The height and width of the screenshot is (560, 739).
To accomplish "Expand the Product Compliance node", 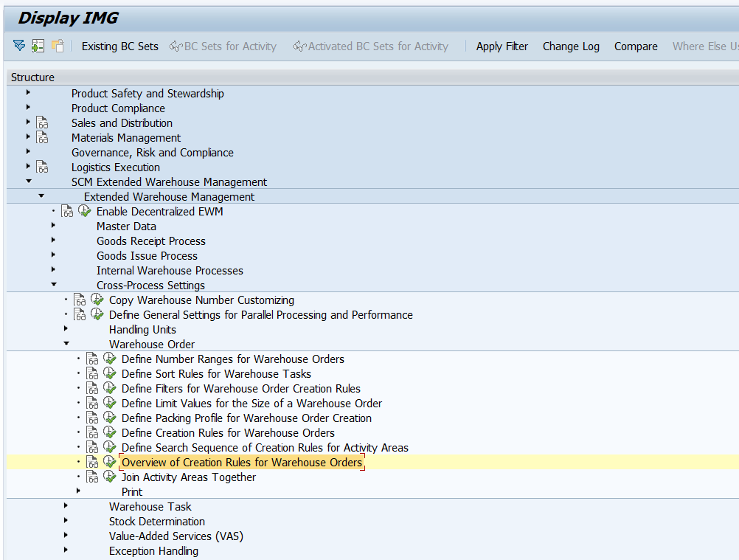I will click(x=28, y=107).
